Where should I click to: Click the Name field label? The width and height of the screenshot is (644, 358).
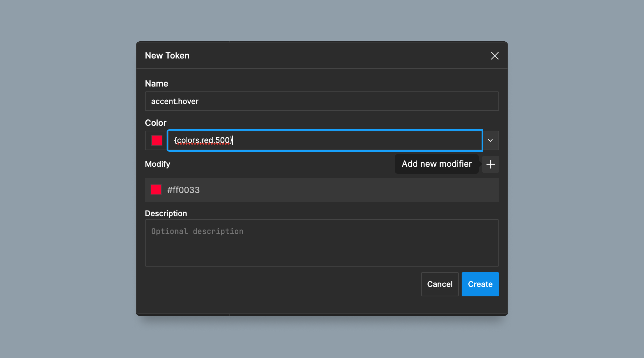click(156, 83)
